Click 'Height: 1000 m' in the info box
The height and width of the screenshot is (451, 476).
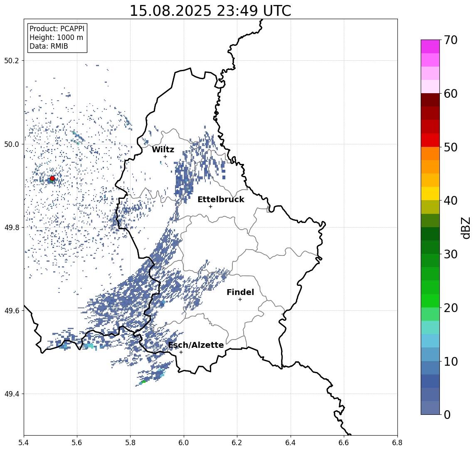[56, 37]
